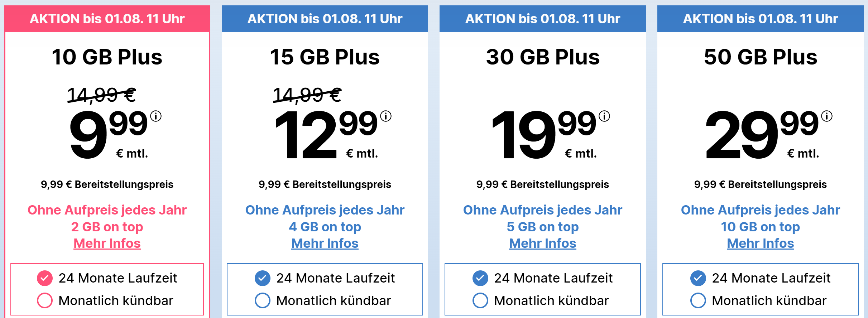The height and width of the screenshot is (318, 868).
Task: Choose 24 Monate Laufzeit for 50 GB Plus
Action: 698,278
